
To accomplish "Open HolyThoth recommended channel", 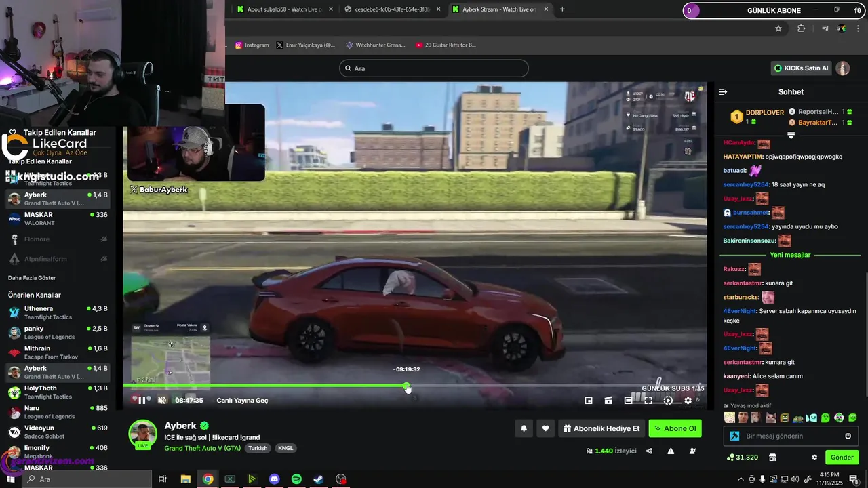I will pos(58,392).
